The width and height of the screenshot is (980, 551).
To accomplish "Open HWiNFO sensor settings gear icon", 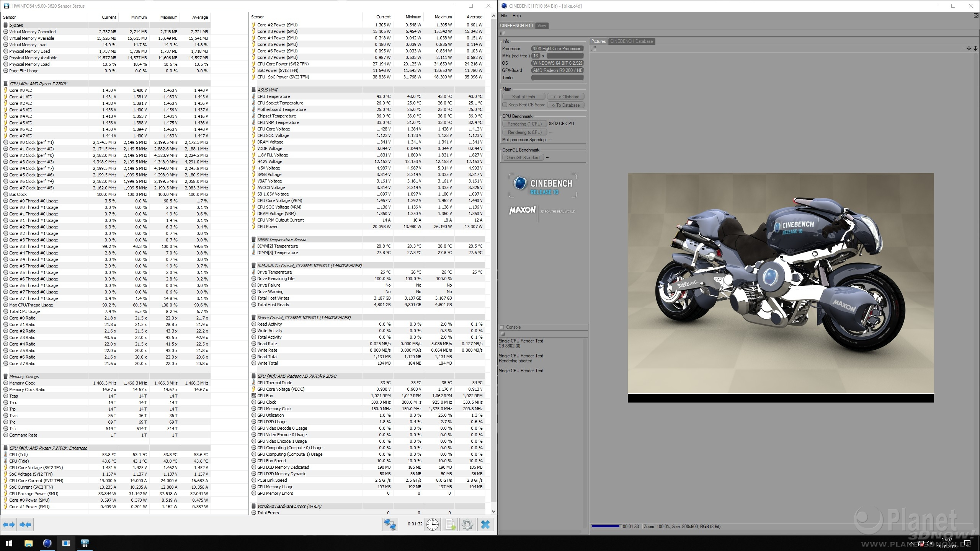I will coord(467,525).
